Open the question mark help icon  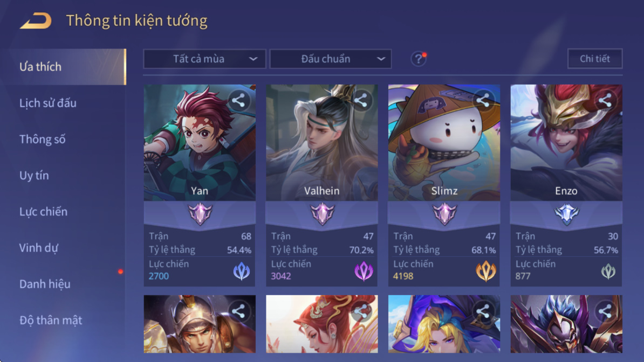pyautogui.click(x=419, y=59)
